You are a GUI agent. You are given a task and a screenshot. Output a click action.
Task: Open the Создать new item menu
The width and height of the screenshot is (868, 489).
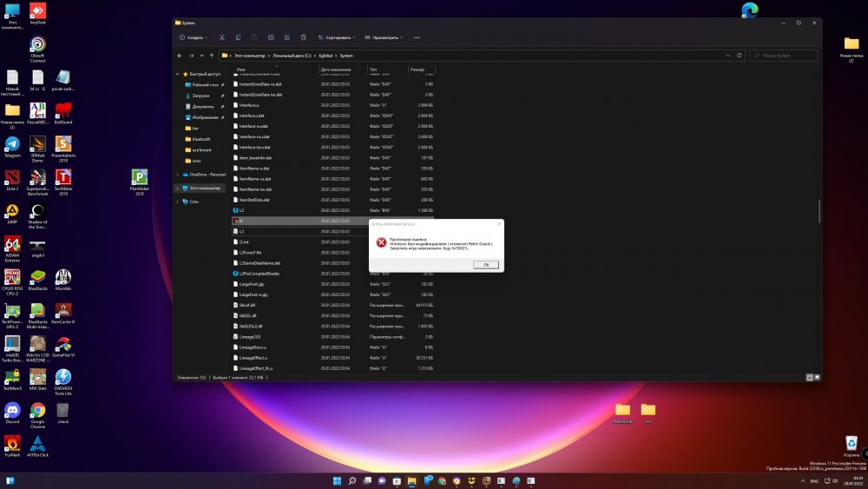pos(193,37)
